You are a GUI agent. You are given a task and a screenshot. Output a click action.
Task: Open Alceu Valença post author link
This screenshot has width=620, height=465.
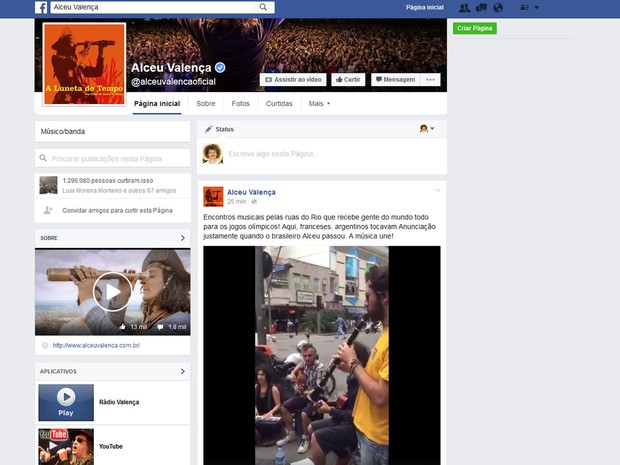[251, 192]
